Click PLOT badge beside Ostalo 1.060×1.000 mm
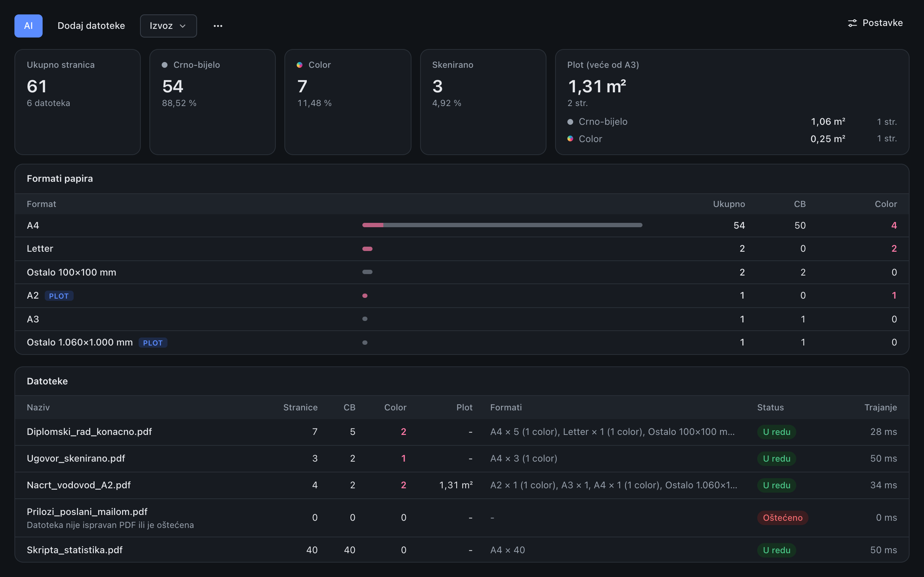924x577 pixels. click(153, 343)
